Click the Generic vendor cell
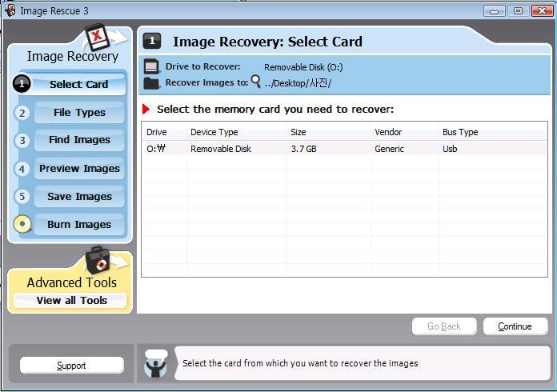The width and height of the screenshot is (557, 392). [389, 149]
